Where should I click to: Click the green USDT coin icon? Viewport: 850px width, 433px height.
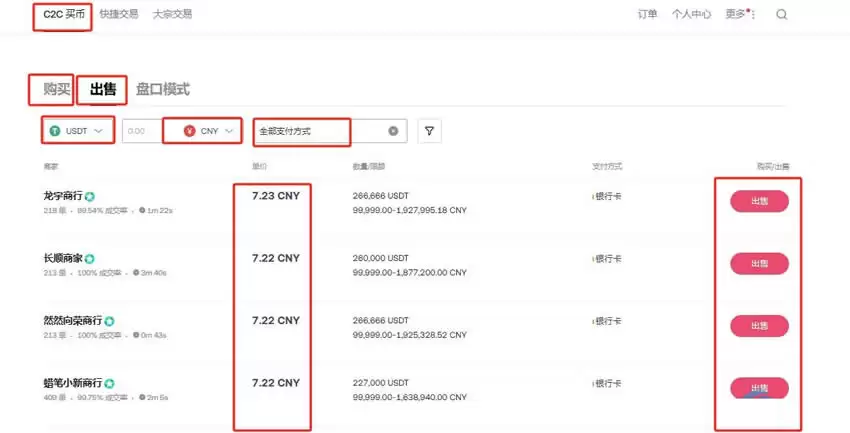point(56,131)
